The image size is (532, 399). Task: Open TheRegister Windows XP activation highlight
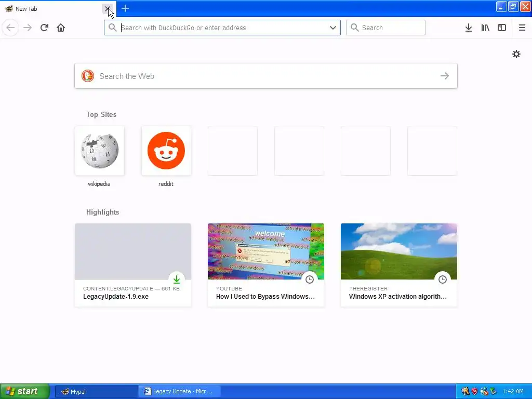tap(399, 265)
